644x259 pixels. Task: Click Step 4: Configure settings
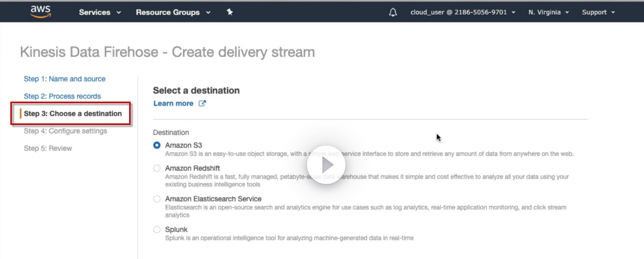pos(66,131)
